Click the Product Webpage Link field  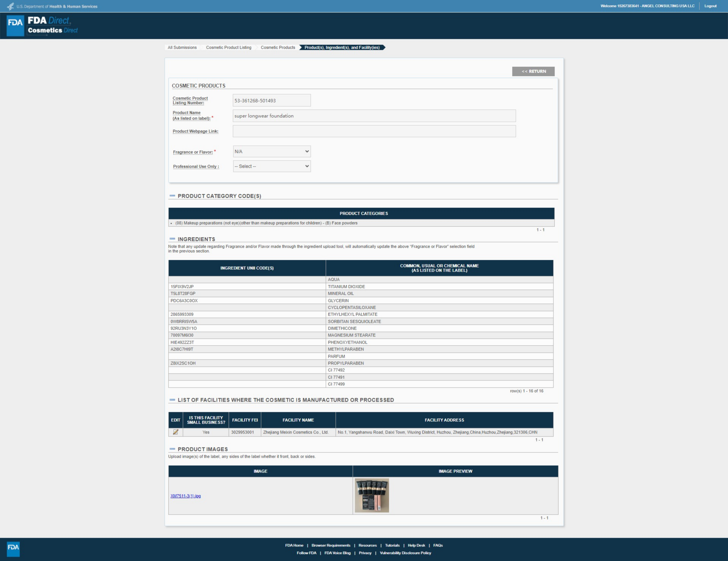374,131
